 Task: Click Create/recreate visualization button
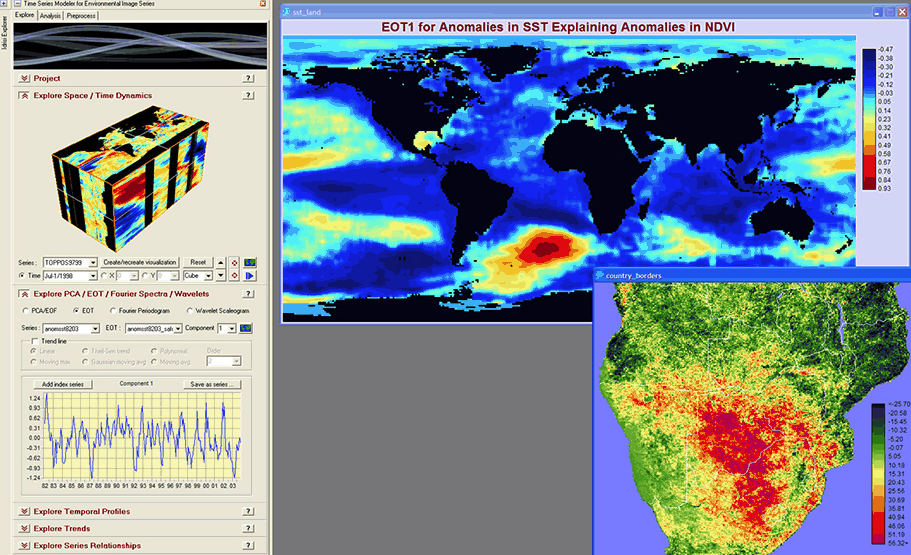click(x=140, y=262)
